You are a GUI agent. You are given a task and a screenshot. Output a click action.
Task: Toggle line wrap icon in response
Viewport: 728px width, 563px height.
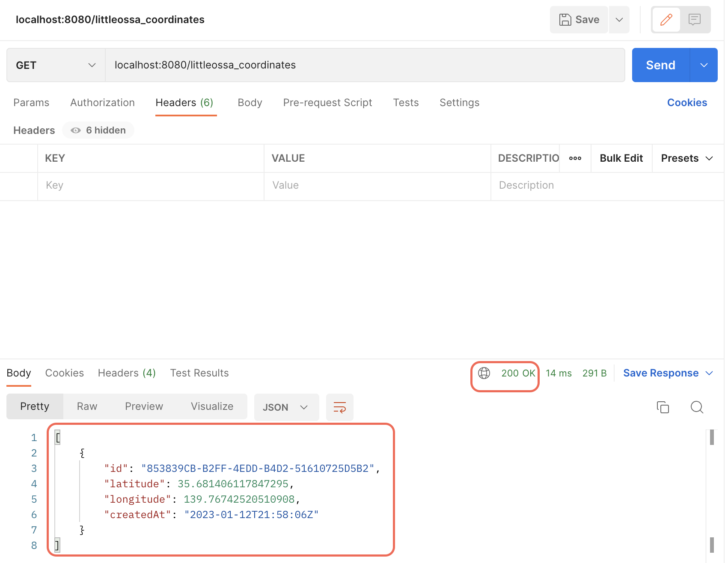(339, 407)
